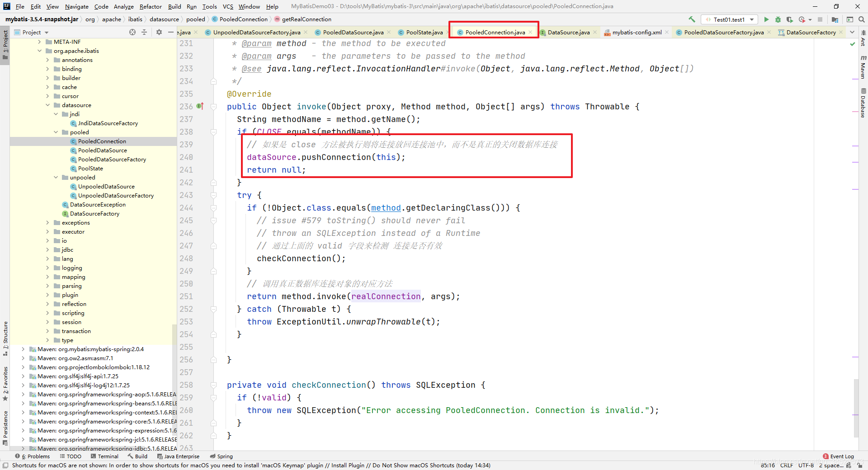Locate current file with the crosshair icon
The width and height of the screenshot is (868, 470).
[132, 32]
